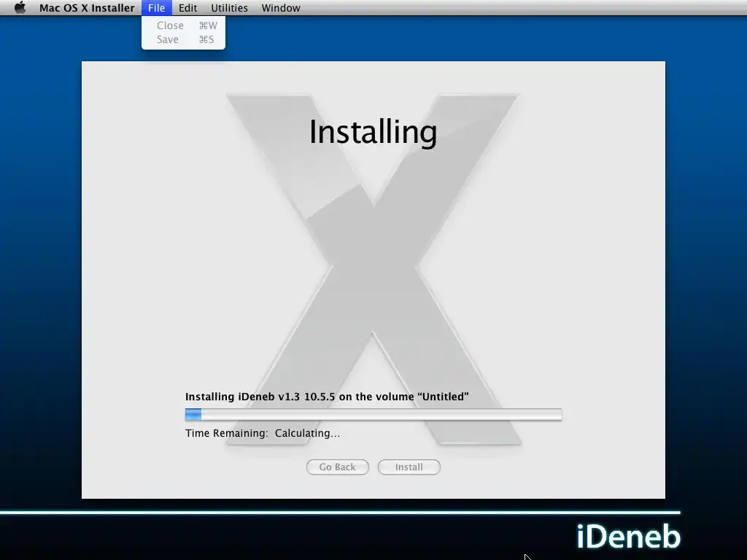
Task: Open the Mac OS X Installer menu
Action: click(x=87, y=7)
